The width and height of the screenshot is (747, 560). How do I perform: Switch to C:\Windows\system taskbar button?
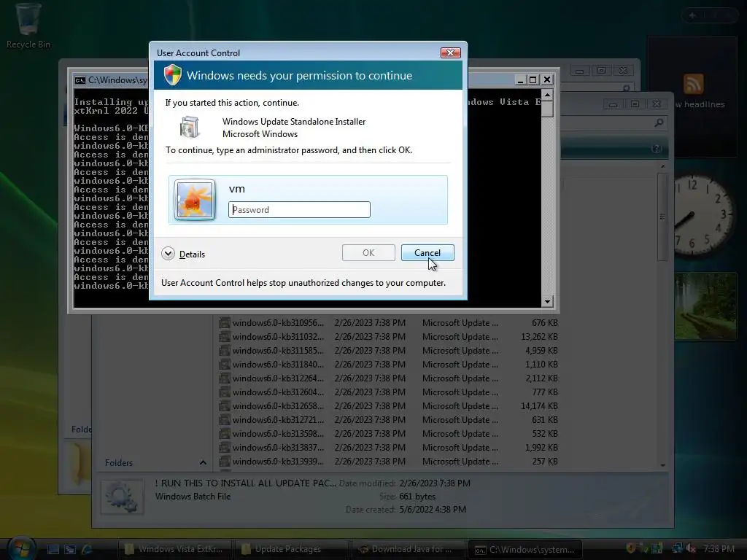pos(525,549)
